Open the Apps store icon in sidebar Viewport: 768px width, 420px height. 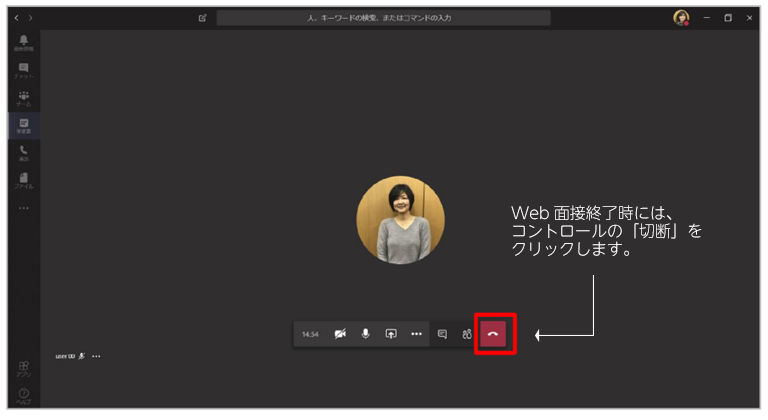pyautogui.click(x=24, y=368)
